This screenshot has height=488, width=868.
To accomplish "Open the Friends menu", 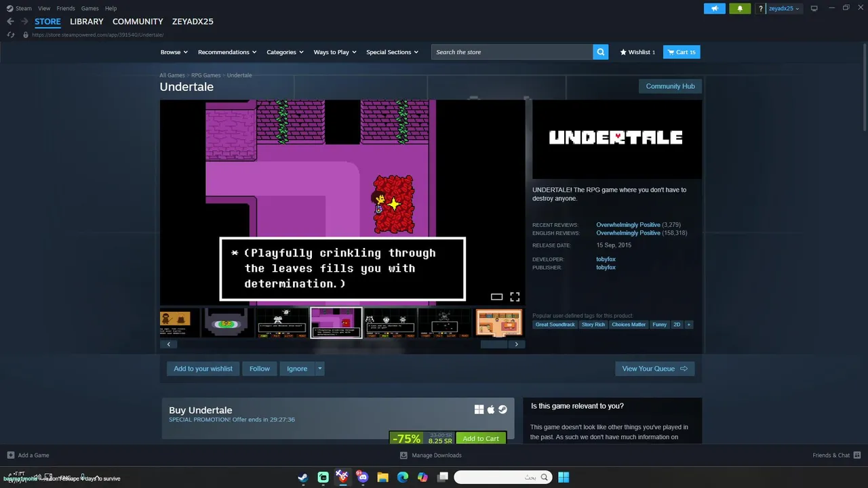I will tap(66, 8).
